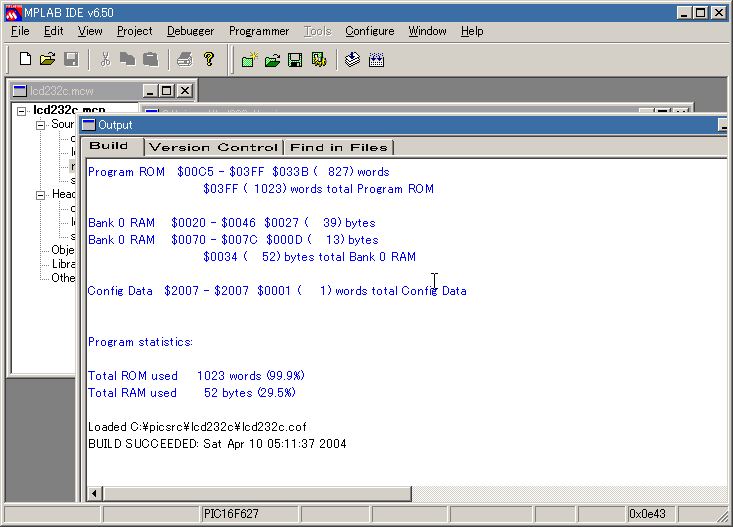The image size is (733, 527).
Task: Open the Project menu
Action: pyautogui.click(x=135, y=31)
